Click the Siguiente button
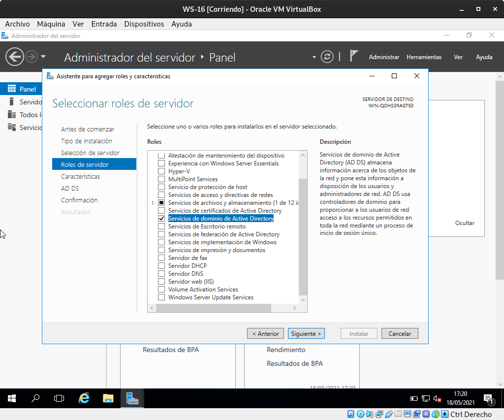 pos(306,333)
